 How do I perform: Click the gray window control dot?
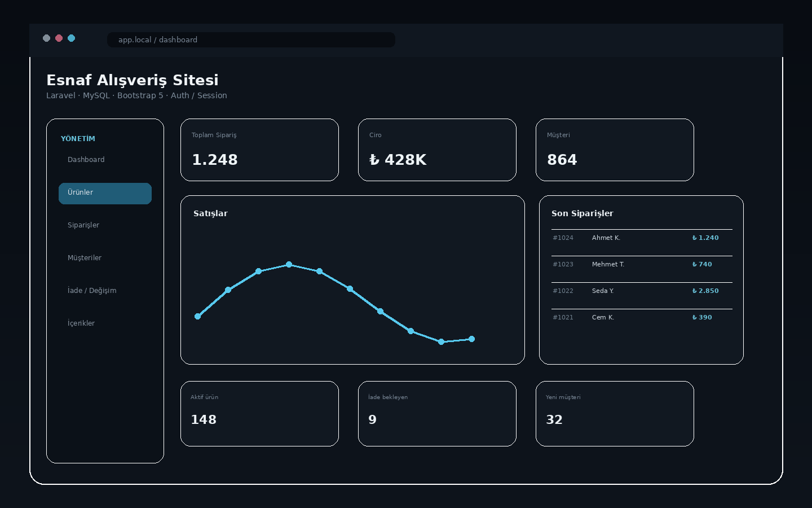click(46, 38)
